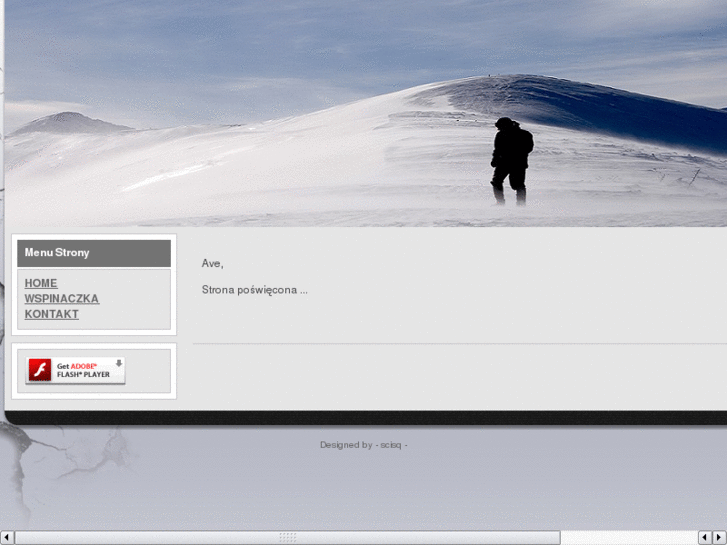Image resolution: width=727 pixels, height=545 pixels.
Task: Click the 'Ave,' greeting text
Action: (x=212, y=263)
